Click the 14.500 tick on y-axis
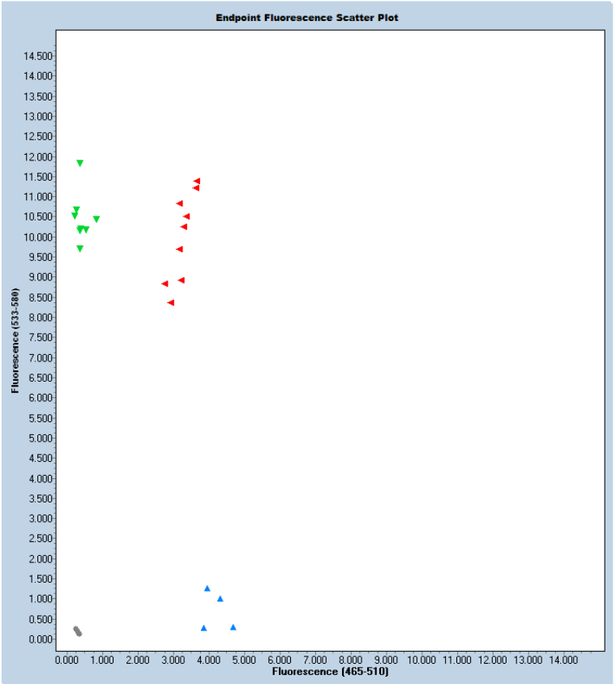Screen dimensions: 616x684 39,56
